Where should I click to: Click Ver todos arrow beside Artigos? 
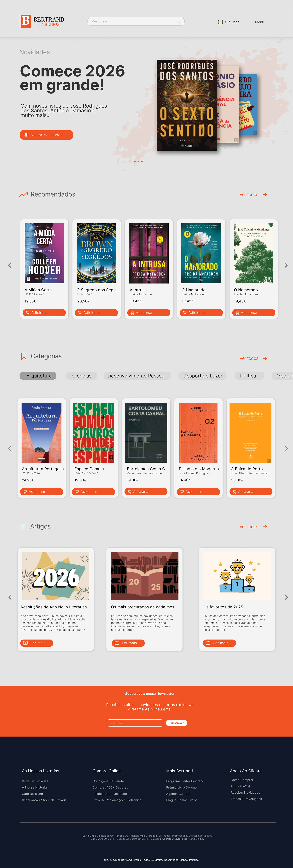265,527
